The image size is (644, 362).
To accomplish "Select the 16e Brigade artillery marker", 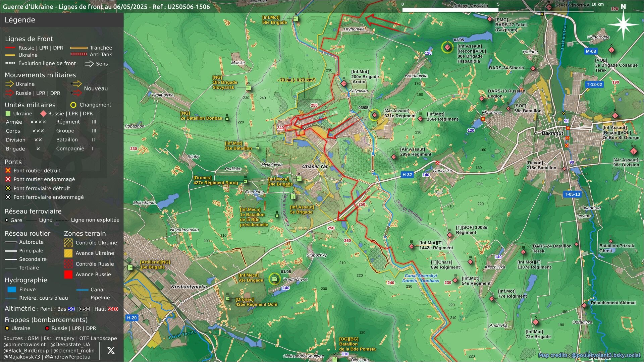I will 130,267.
